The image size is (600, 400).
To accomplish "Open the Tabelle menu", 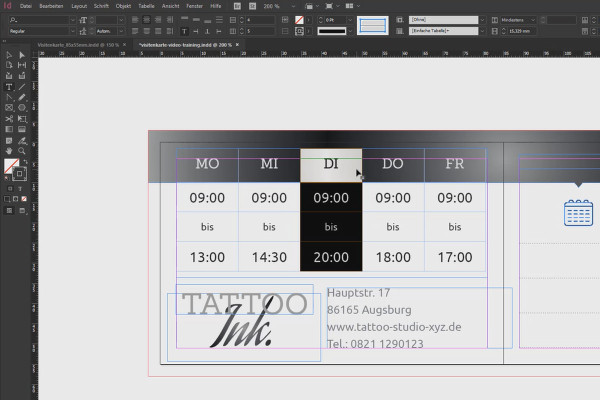I will (x=146, y=6).
